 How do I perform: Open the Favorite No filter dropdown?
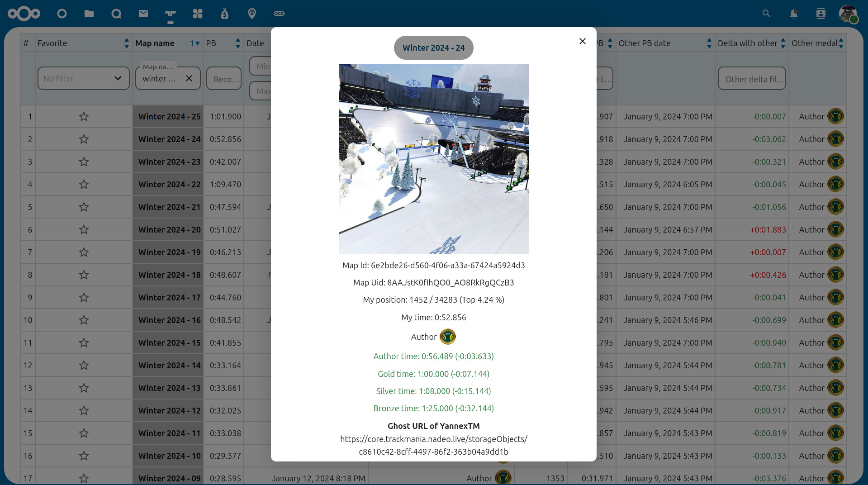[x=84, y=78]
